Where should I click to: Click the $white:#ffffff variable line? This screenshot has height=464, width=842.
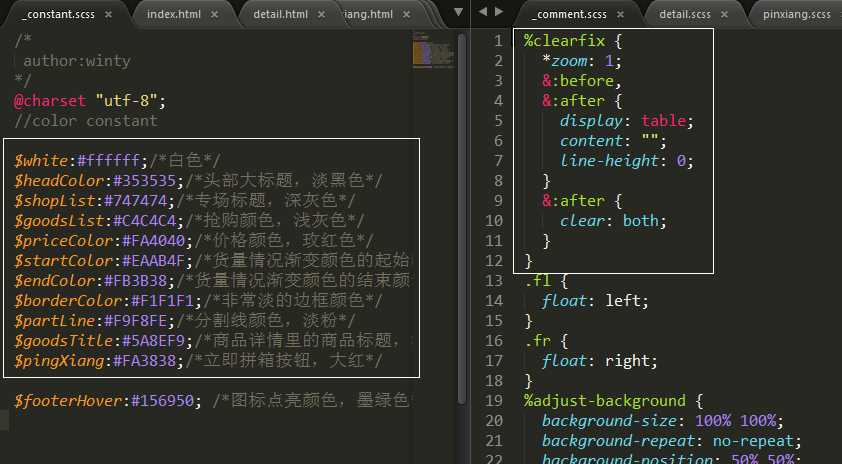[x=117, y=161]
